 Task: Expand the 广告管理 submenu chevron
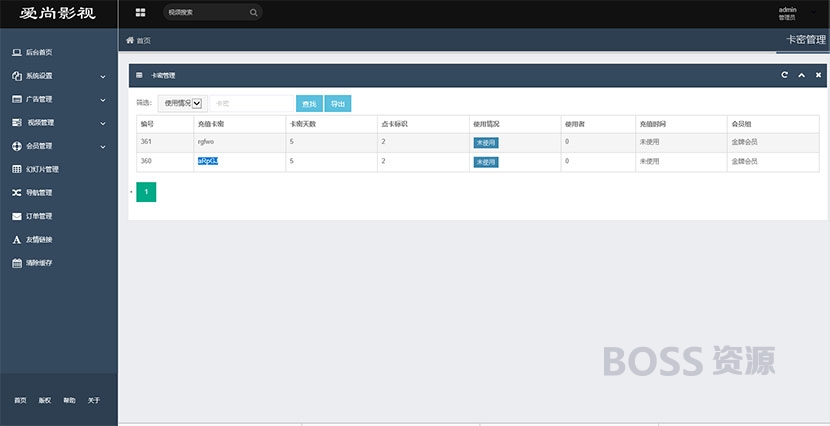(x=103, y=100)
